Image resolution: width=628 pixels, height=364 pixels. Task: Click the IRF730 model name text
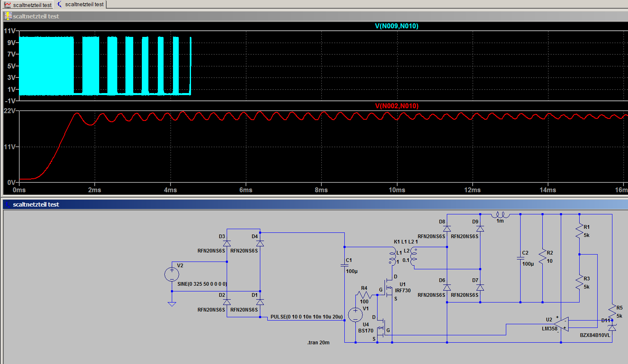point(403,290)
